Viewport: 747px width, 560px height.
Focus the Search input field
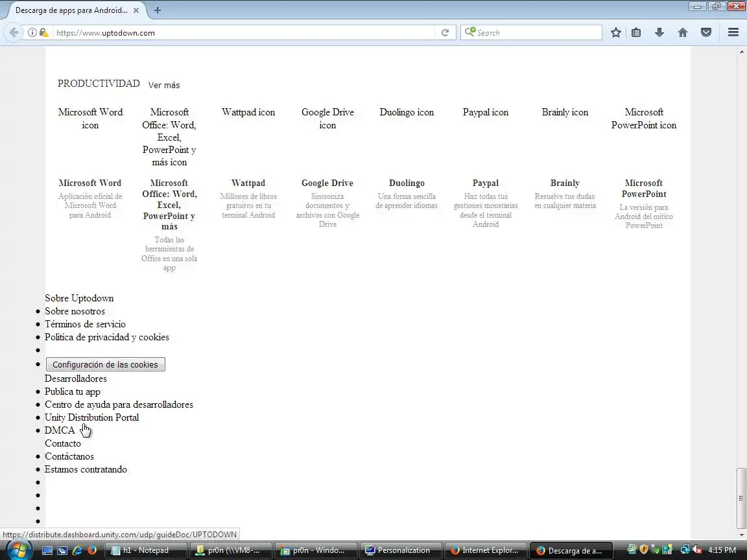[531, 32]
